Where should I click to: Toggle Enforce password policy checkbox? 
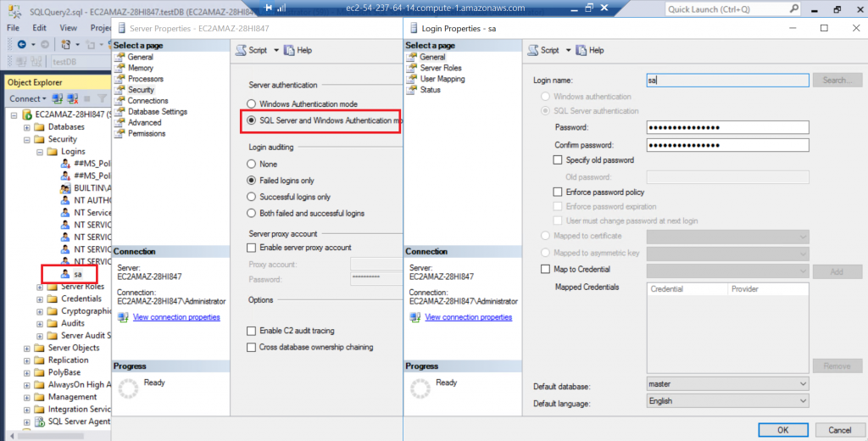tap(558, 193)
